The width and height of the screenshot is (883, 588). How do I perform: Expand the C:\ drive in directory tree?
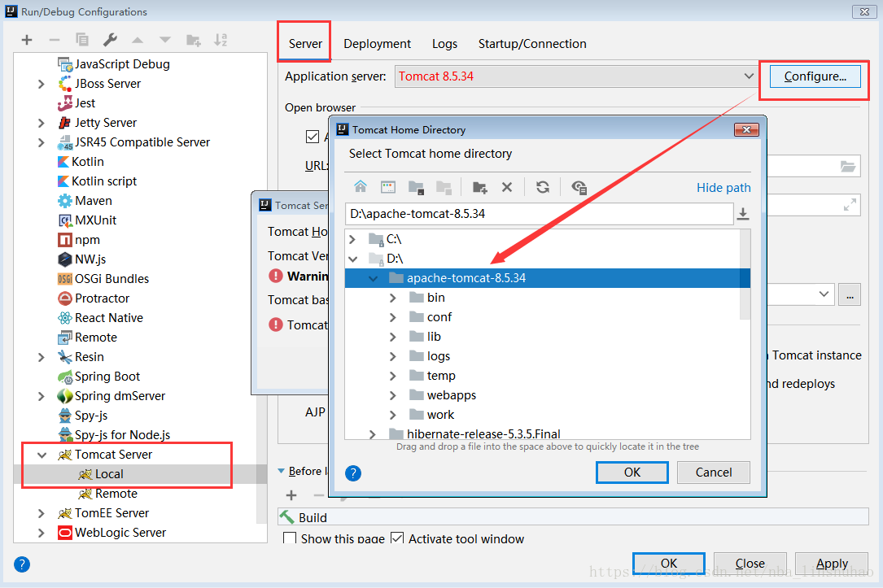click(x=352, y=239)
